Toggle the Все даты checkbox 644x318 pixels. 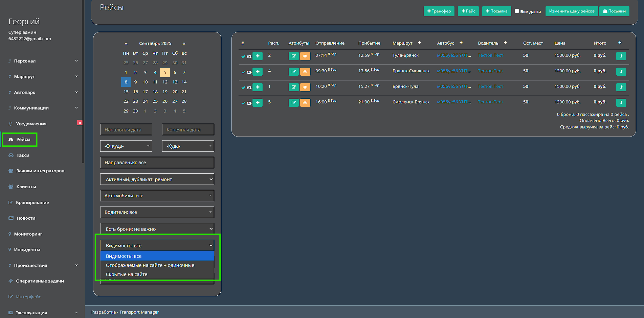(x=517, y=11)
